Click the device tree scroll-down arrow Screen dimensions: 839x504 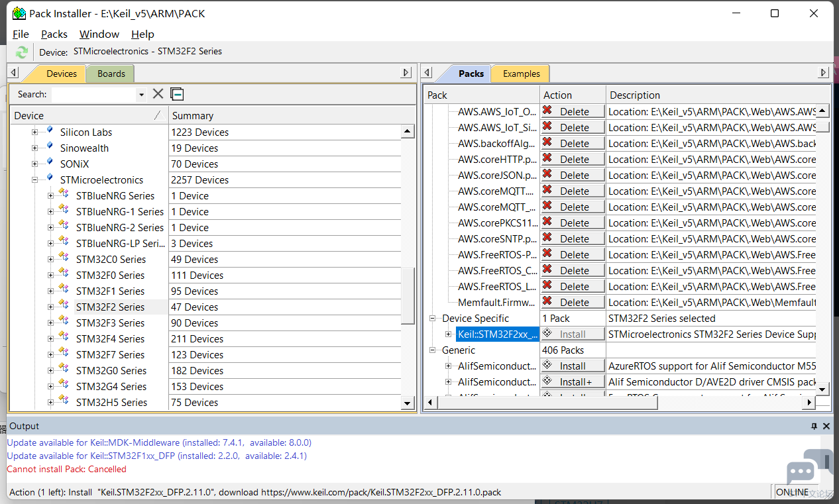pos(408,403)
